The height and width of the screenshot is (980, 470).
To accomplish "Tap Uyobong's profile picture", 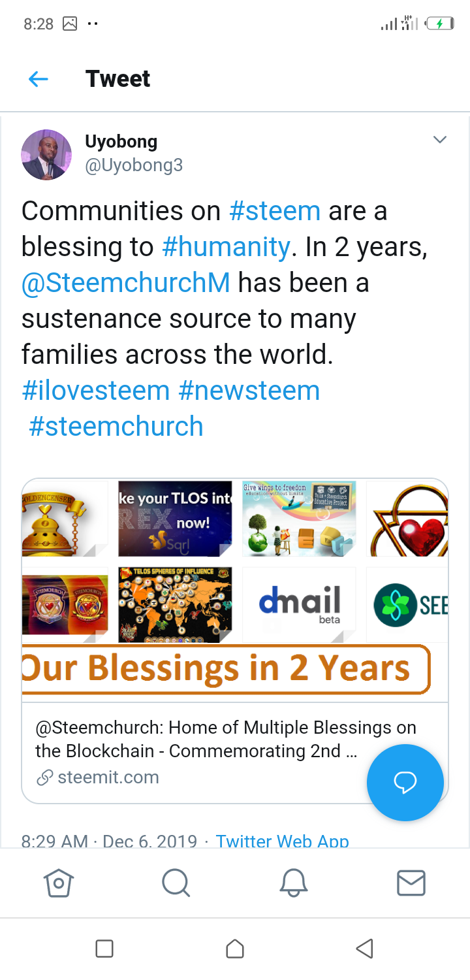I will click(x=46, y=155).
